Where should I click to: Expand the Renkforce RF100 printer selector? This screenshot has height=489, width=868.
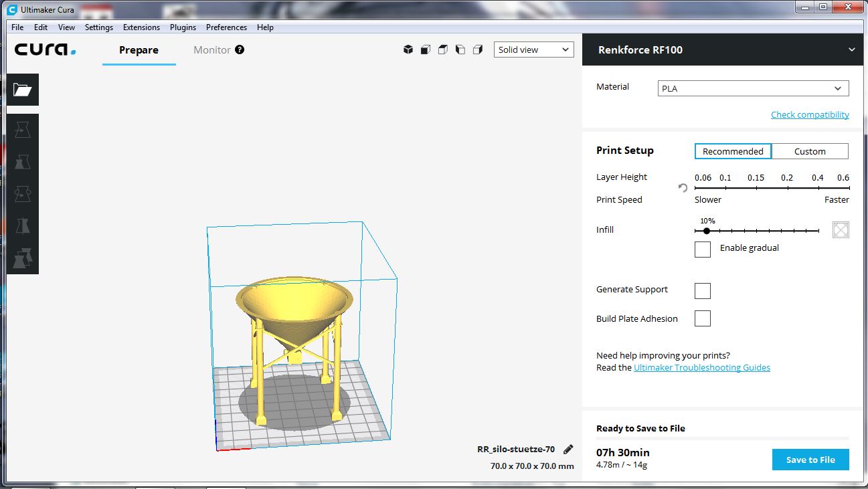tap(851, 50)
